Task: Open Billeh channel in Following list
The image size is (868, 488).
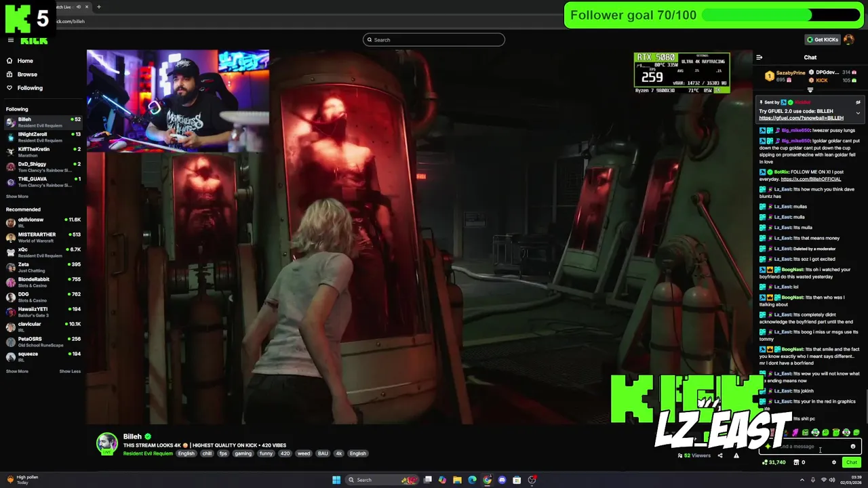Action: pyautogui.click(x=43, y=122)
